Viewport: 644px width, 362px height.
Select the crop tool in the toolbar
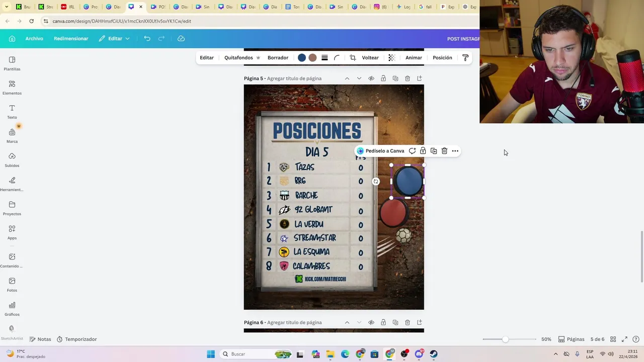(353, 58)
